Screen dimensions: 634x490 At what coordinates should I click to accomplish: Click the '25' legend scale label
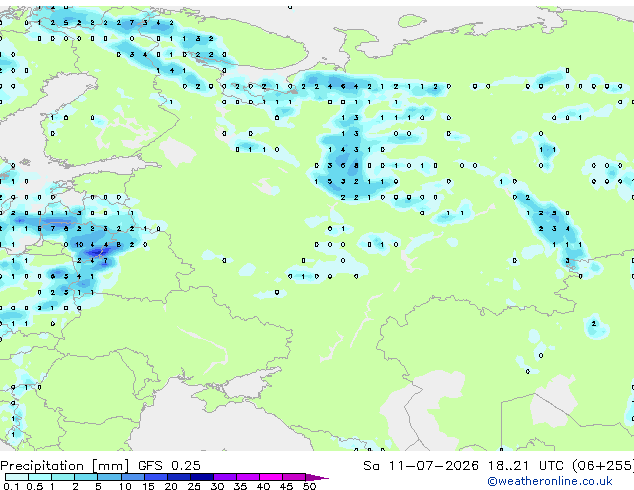(194, 486)
